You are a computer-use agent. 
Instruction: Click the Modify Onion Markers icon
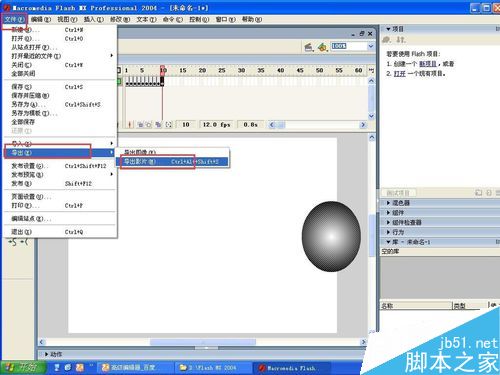169,125
